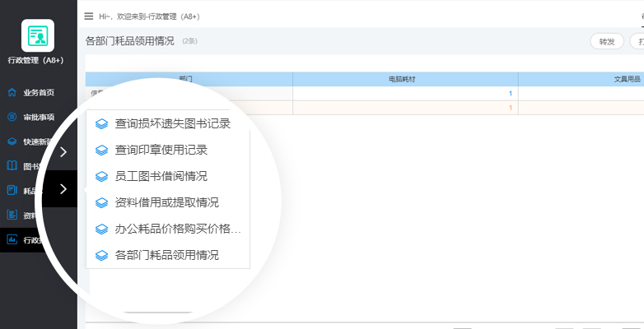Click the 行政 chart icon in sidebar
Viewport: 644px width, 329px height.
click(12, 240)
